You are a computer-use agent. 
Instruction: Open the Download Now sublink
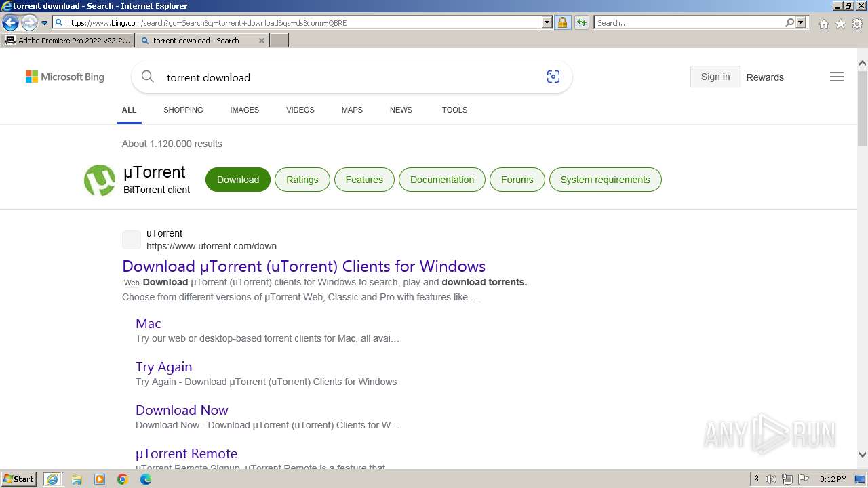(182, 410)
